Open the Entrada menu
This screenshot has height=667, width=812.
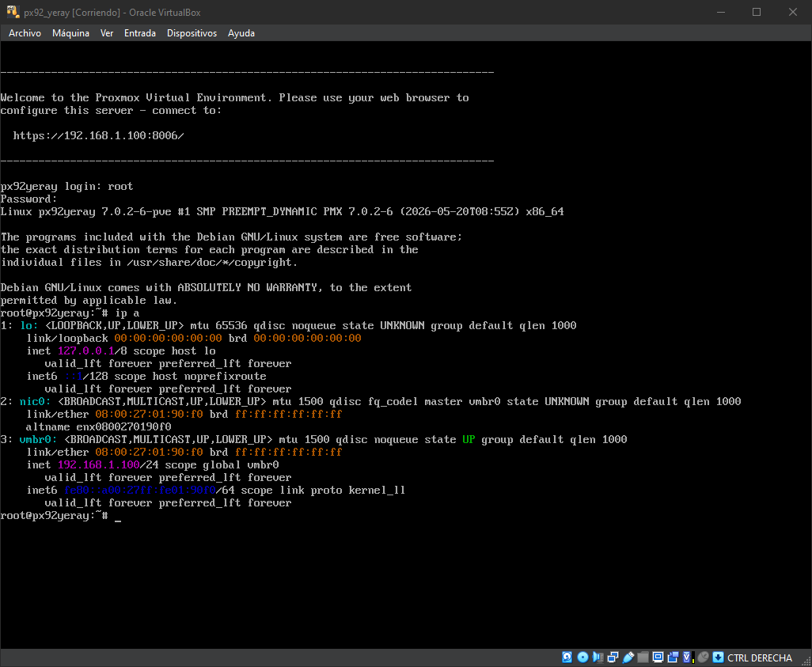point(140,33)
